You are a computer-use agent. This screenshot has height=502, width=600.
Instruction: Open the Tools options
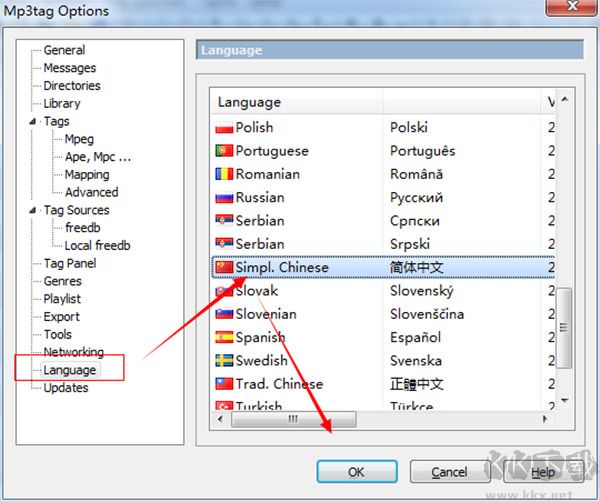[57, 334]
